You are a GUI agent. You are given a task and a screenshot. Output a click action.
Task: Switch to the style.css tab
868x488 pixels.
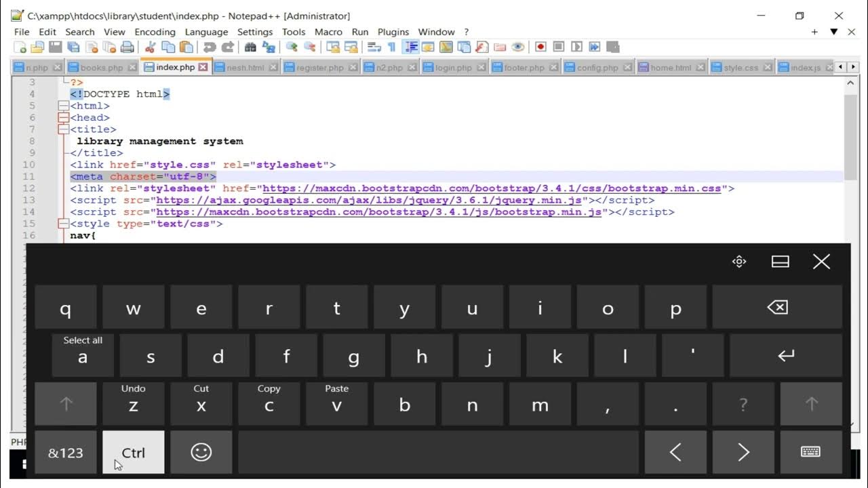tap(741, 68)
